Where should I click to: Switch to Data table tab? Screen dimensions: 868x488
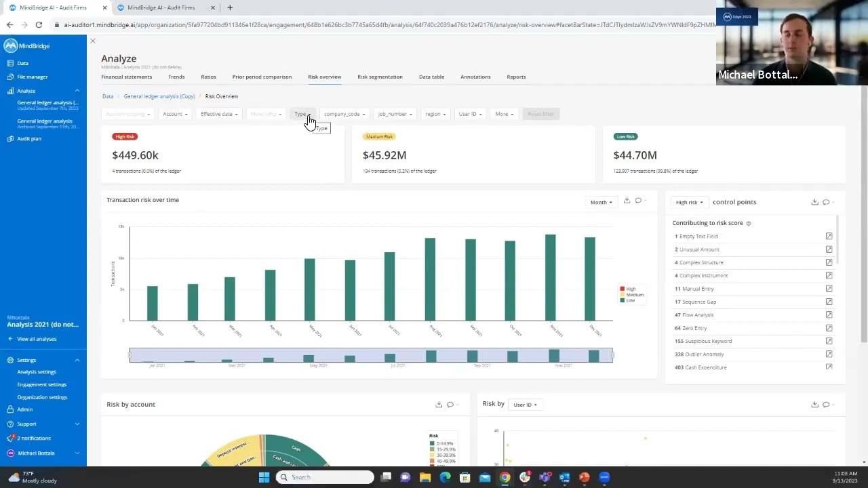coord(431,77)
